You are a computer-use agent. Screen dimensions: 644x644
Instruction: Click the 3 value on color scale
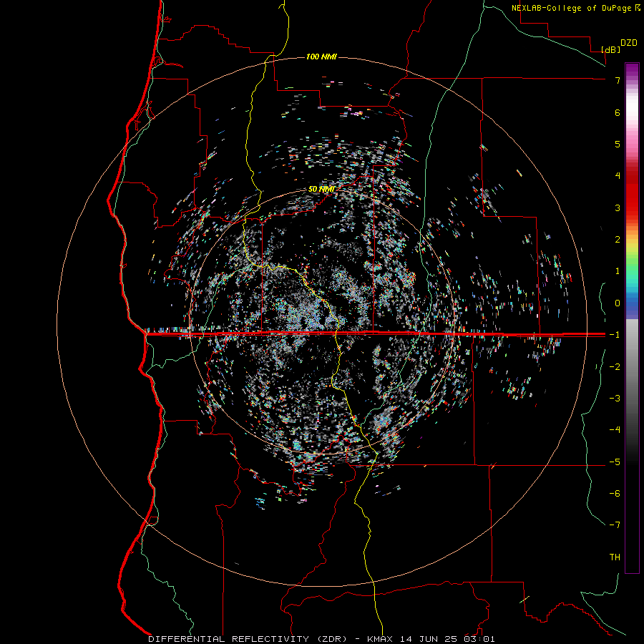(618, 208)
